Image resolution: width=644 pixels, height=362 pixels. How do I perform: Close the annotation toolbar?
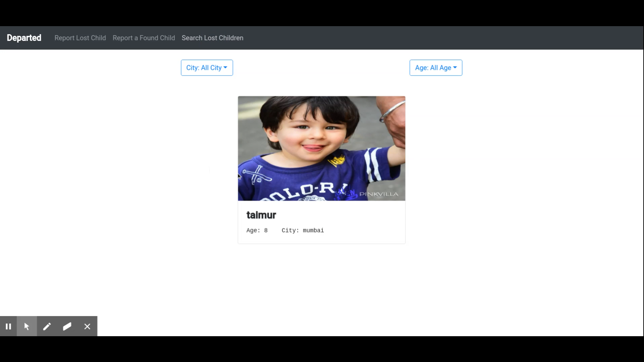click(x=87, y=326)
